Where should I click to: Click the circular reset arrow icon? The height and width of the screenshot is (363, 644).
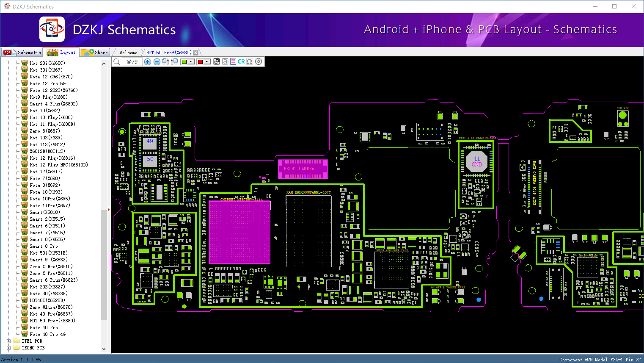259,61
